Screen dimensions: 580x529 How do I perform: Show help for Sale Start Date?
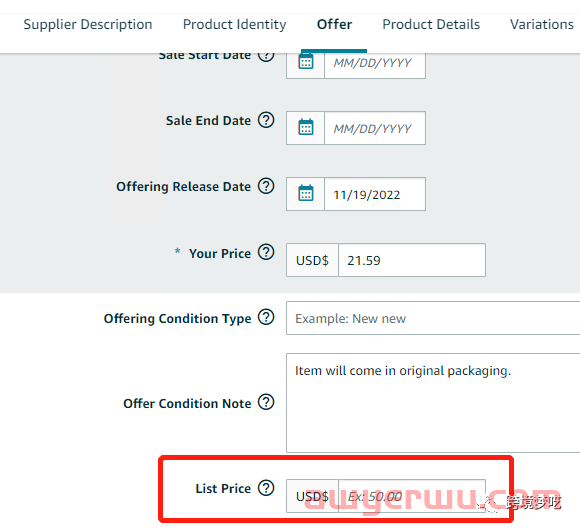[266, 57]
